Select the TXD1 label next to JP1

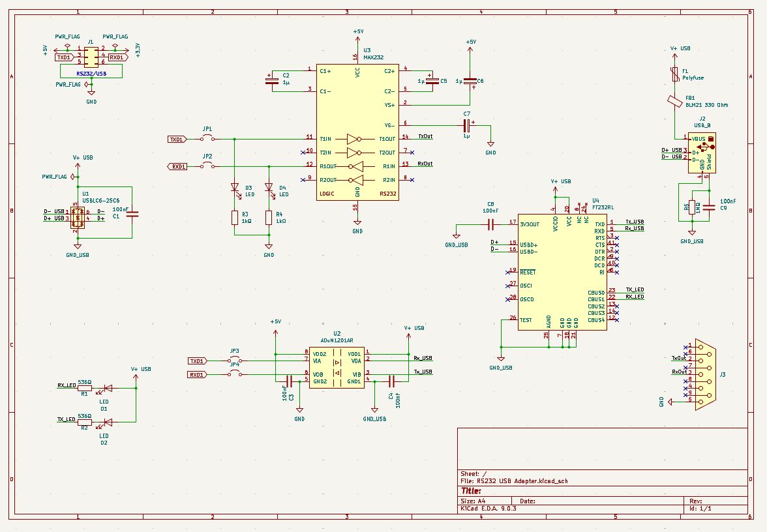pos(177,139)
